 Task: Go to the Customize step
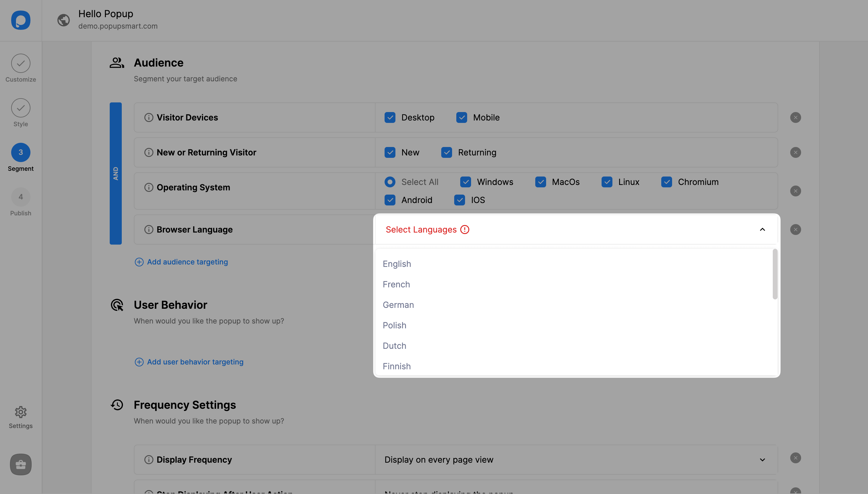[x=21, y=64]
